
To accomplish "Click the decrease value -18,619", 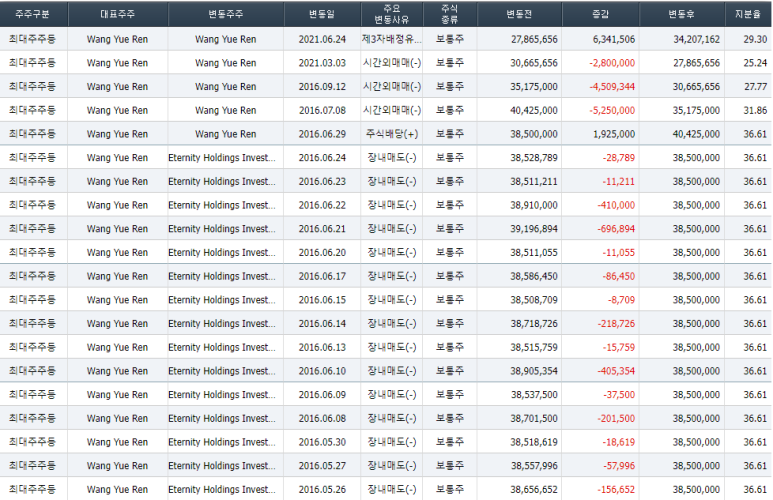I will tap(619, 442).
